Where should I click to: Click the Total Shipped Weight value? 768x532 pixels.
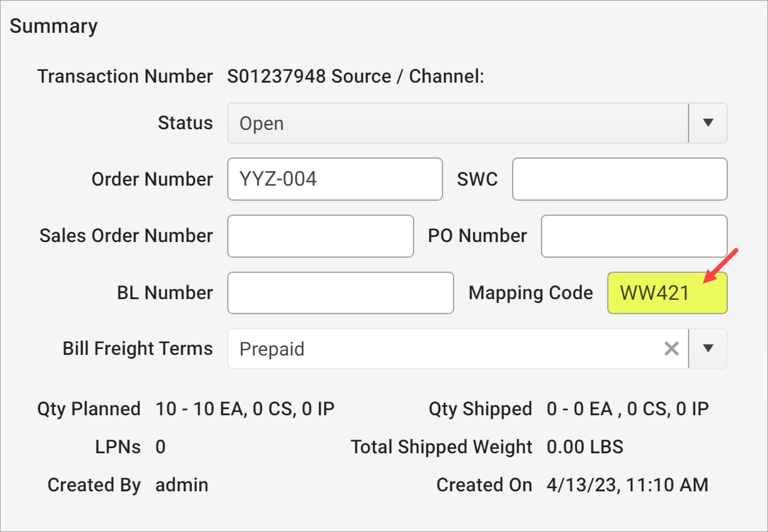(x=584, y=446)
